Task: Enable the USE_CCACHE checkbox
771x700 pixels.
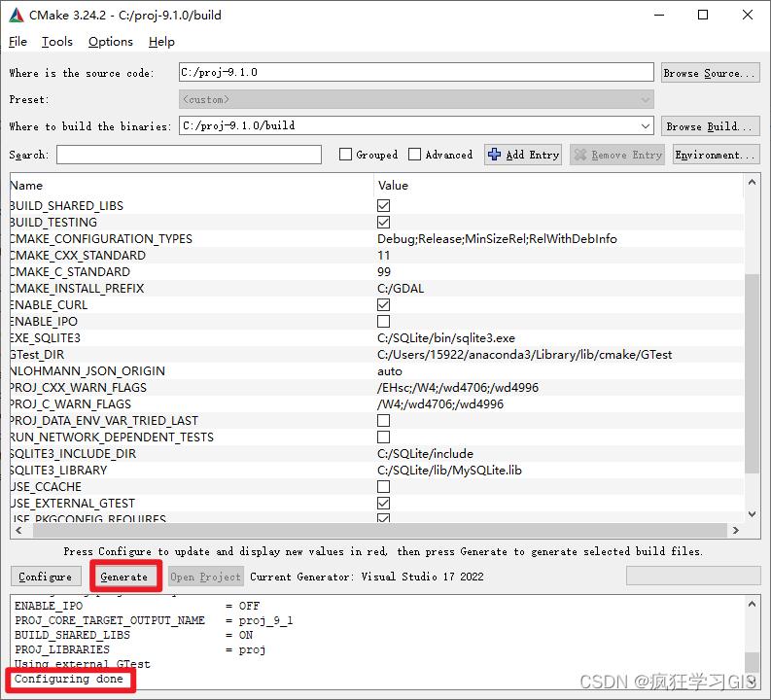Action: coord(383,487)
